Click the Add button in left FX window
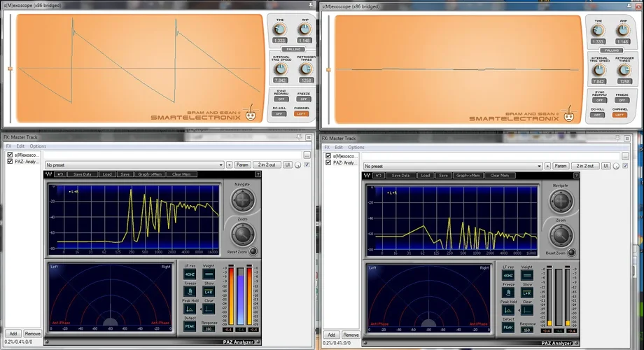 tap(12, 335)
